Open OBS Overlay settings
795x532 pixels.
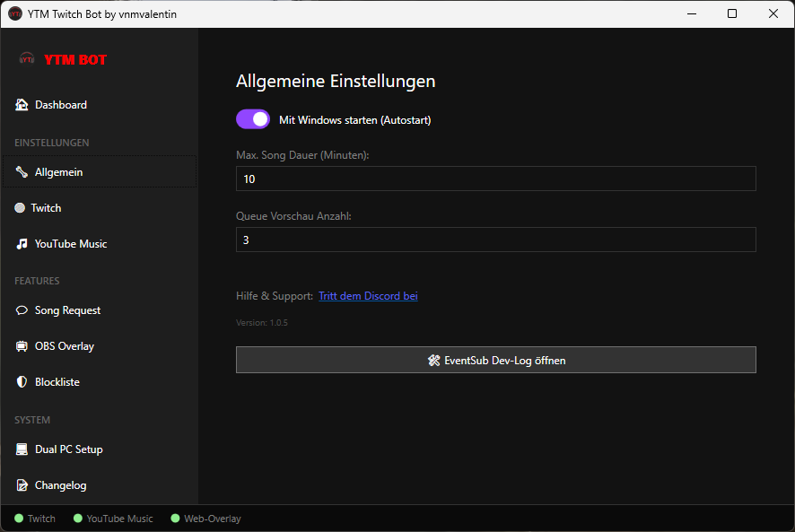(x=100, y=346)
